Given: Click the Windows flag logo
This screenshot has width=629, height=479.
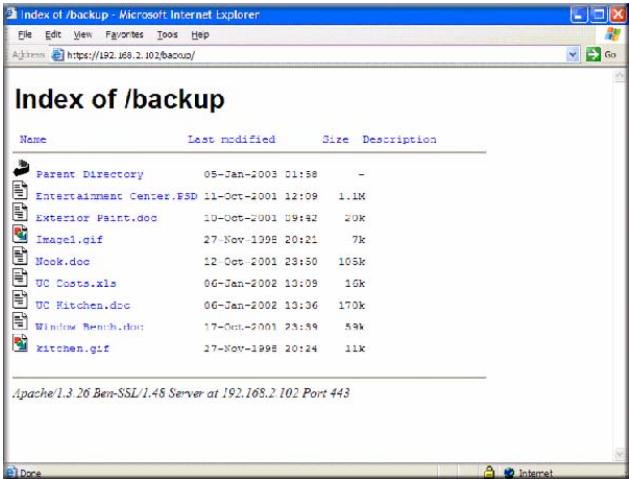Looking at the screenshot, I should 613,34.
